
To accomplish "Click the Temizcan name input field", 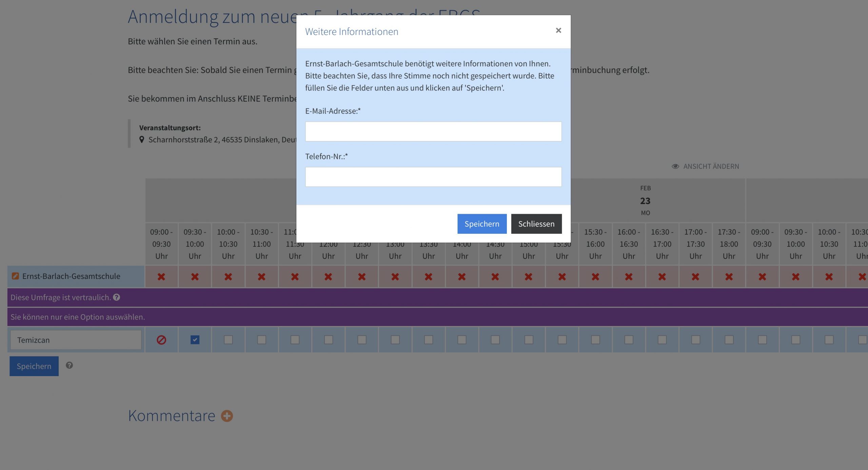I will pyautogui.click(x=76, y=340).
